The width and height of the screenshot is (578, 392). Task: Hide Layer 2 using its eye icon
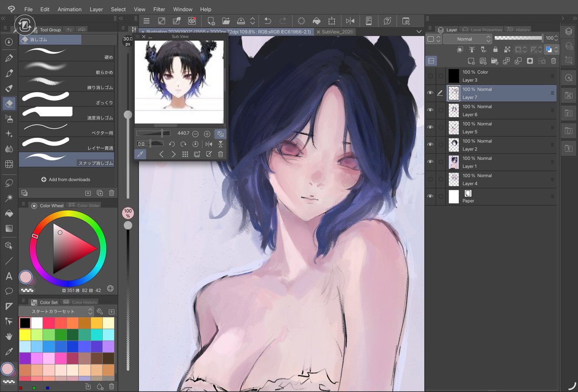point(431,145)
